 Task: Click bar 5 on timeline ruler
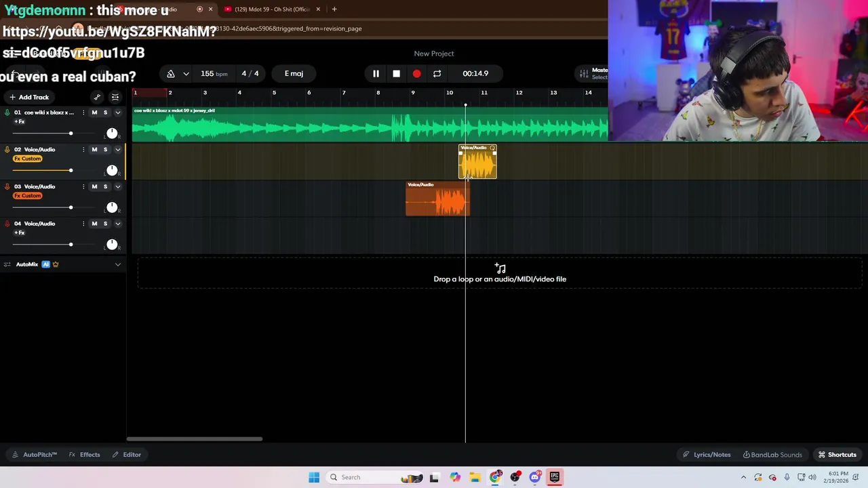pos(274,93)
